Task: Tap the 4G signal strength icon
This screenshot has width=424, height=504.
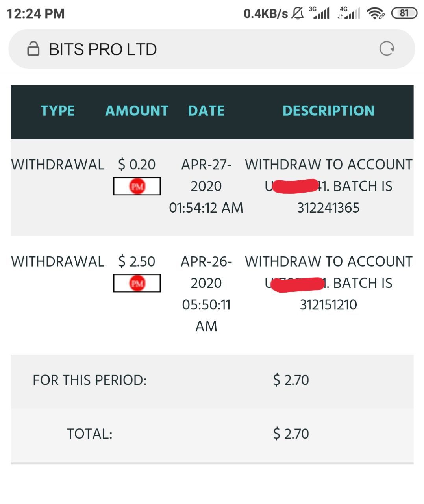Action: (349, 13)
